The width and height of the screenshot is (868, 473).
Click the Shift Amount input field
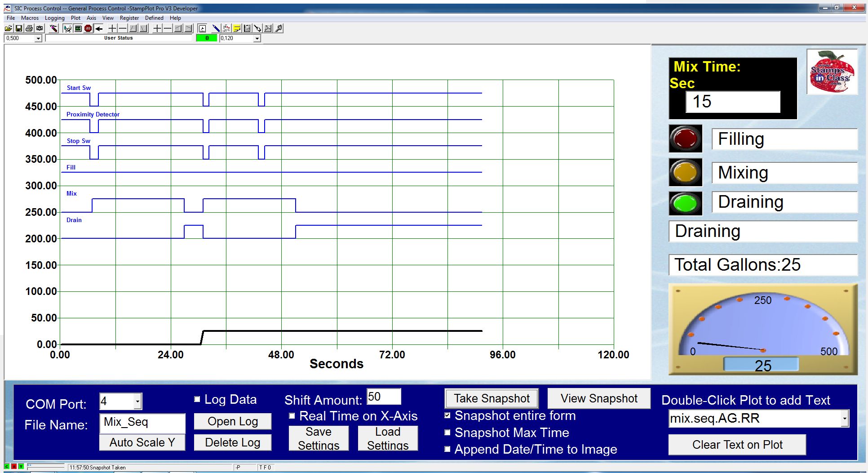click(x=384, y=397)
